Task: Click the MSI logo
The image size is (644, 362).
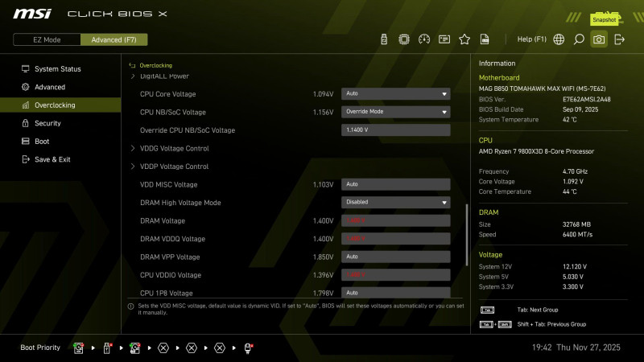Action: (x=32, y=14)
